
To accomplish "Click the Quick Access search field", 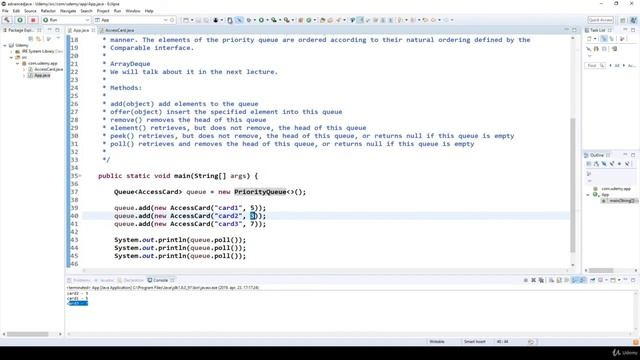I will (x=600, y=20).
